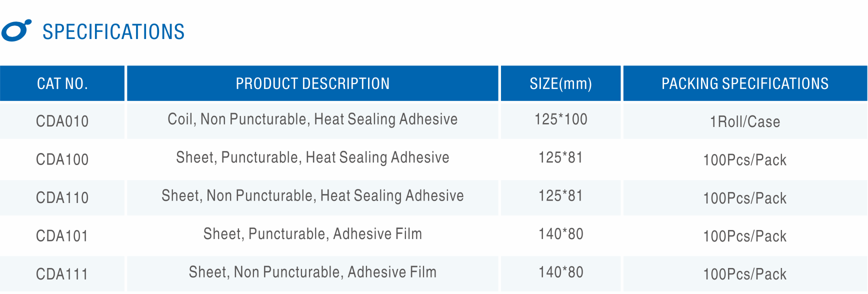Click the blue logo icon beside SPECIFICATIONS
Screen dimensions: 868x294
[x=16, y=31]
